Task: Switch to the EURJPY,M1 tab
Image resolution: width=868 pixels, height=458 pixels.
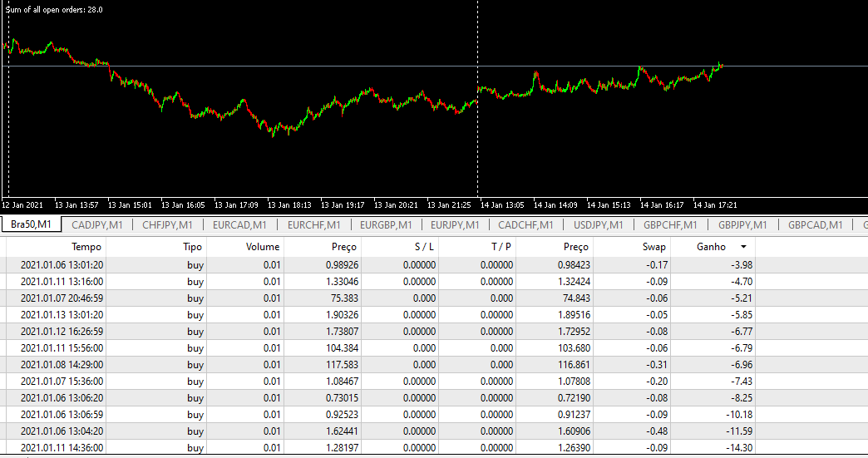Action: pyautogui.click(x=455, y=224)
